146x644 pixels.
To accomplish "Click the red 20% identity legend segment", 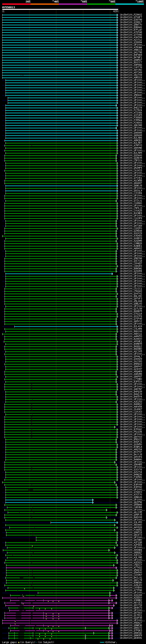I will 16,4.
